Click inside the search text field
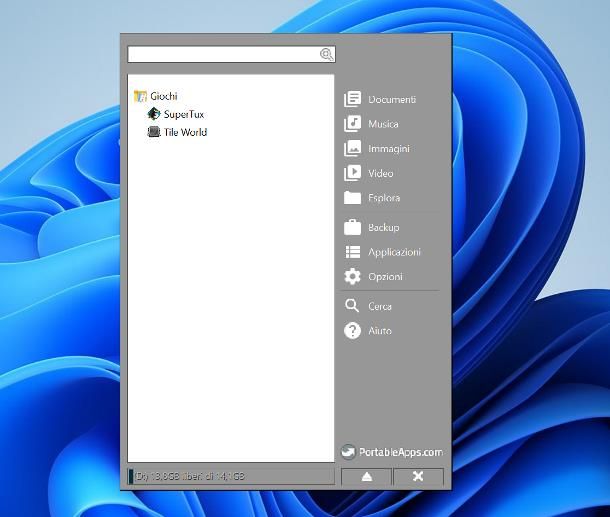610x517 pixels. [222, 54]
